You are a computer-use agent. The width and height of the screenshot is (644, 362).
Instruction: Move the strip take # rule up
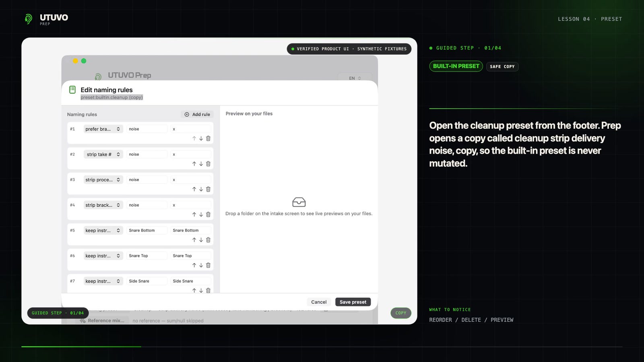pos(194,164)
